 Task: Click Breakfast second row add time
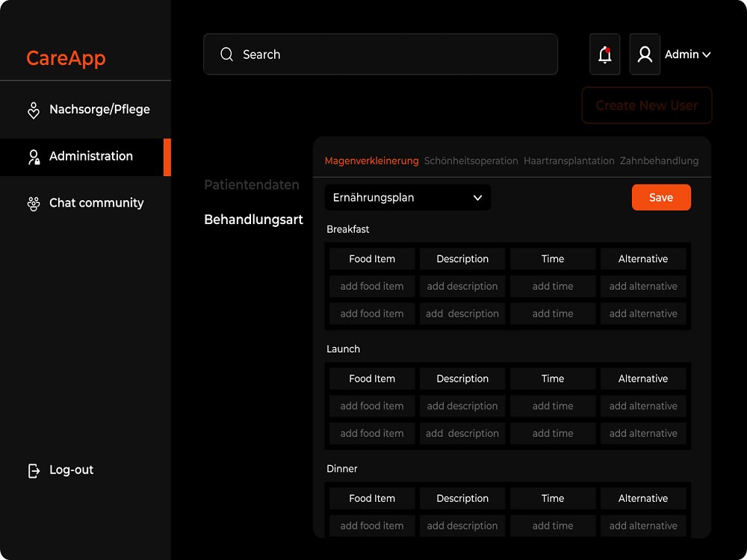553,314
